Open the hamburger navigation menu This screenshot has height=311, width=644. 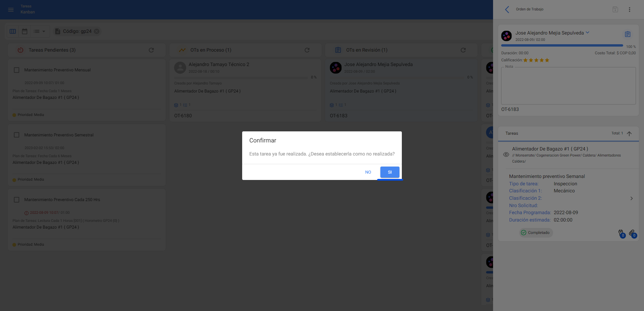pos(11,10)
